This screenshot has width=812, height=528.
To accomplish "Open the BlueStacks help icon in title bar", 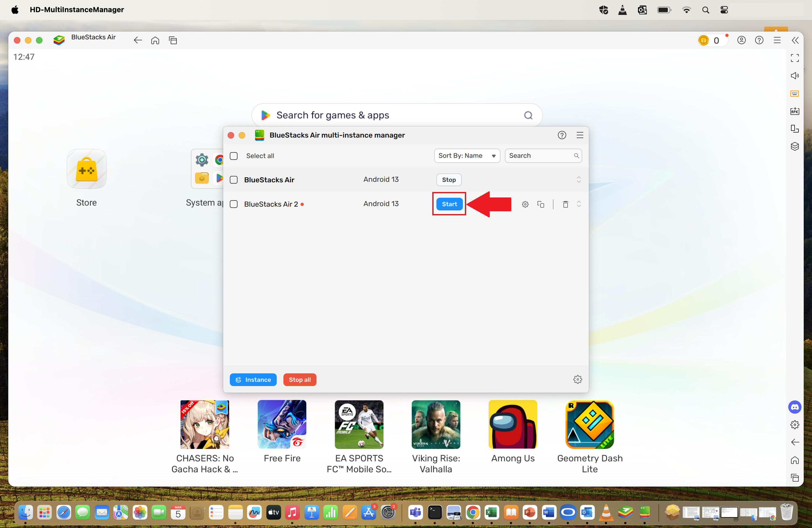I will [759, 40].
